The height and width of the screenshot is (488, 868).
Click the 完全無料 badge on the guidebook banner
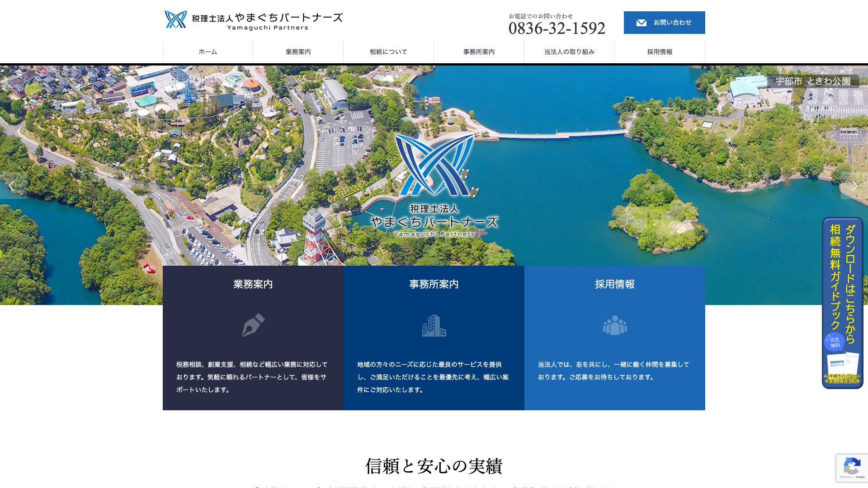pos(834,342)
